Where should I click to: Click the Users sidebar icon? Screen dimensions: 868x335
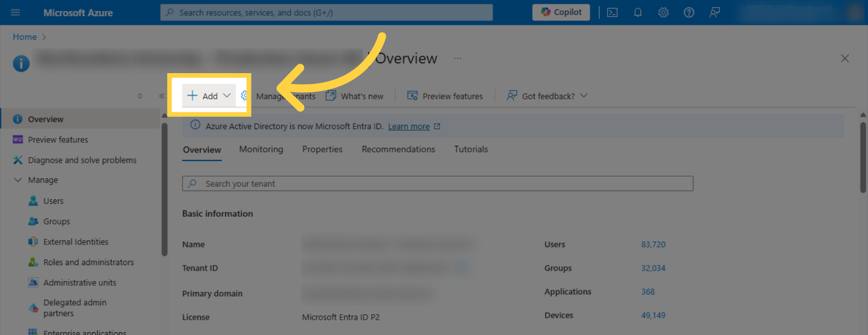coord(33,201)
